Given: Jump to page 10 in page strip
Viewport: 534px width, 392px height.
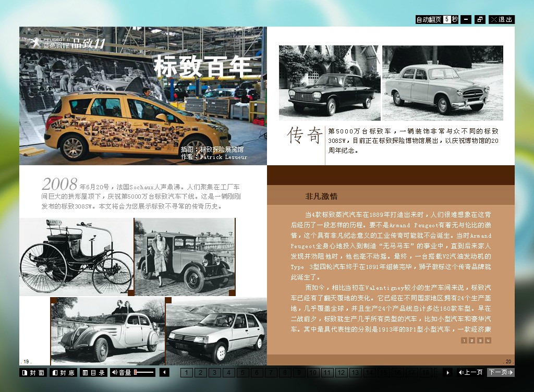Looking at the screenshot, I should click(313, 373).
